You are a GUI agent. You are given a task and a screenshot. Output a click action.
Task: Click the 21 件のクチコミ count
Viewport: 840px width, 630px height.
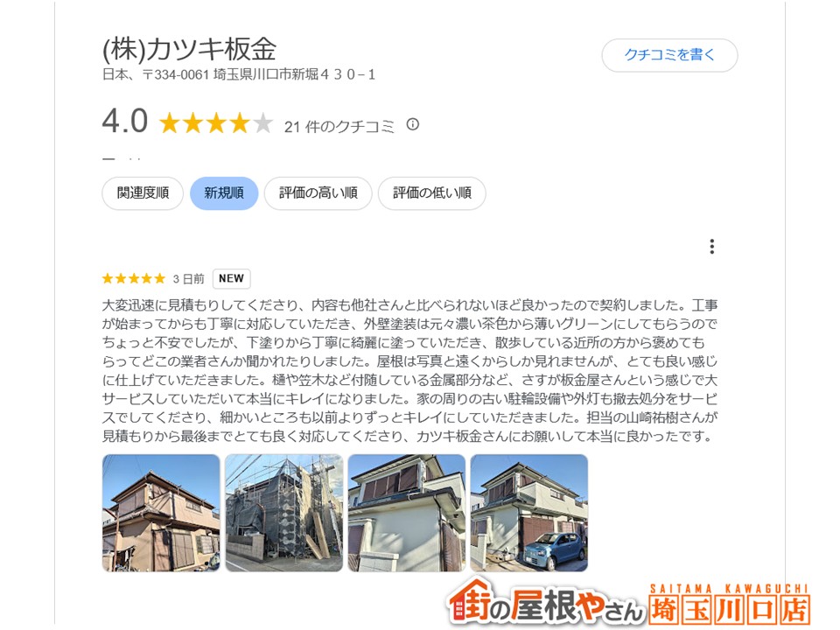tap(339, 126)
